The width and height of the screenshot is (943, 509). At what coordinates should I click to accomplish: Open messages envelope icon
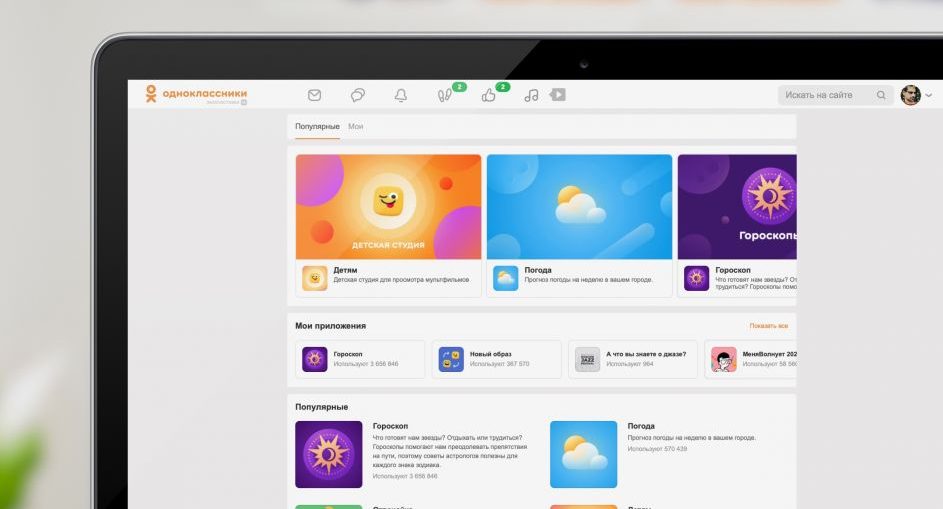pos(314,95)
